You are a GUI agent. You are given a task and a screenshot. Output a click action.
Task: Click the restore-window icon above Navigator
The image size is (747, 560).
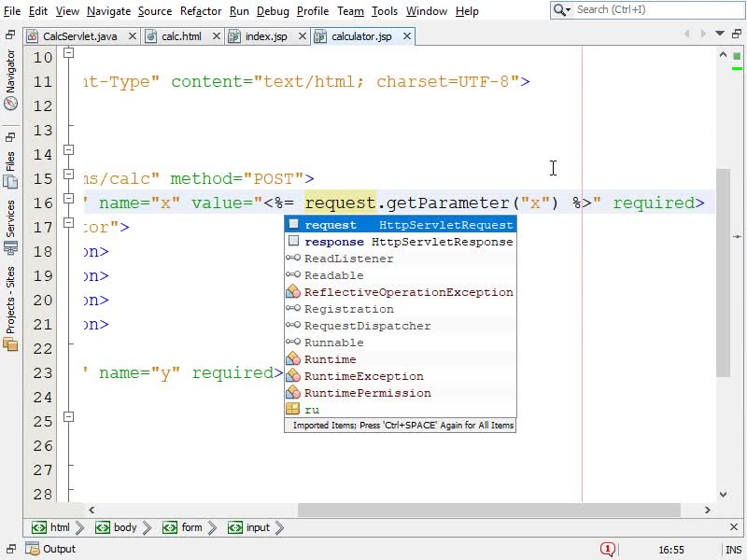click(x=10, y=35)
